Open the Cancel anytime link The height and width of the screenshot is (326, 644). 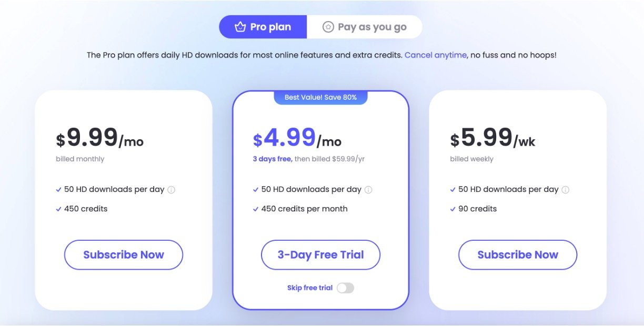tap(436, 55)
